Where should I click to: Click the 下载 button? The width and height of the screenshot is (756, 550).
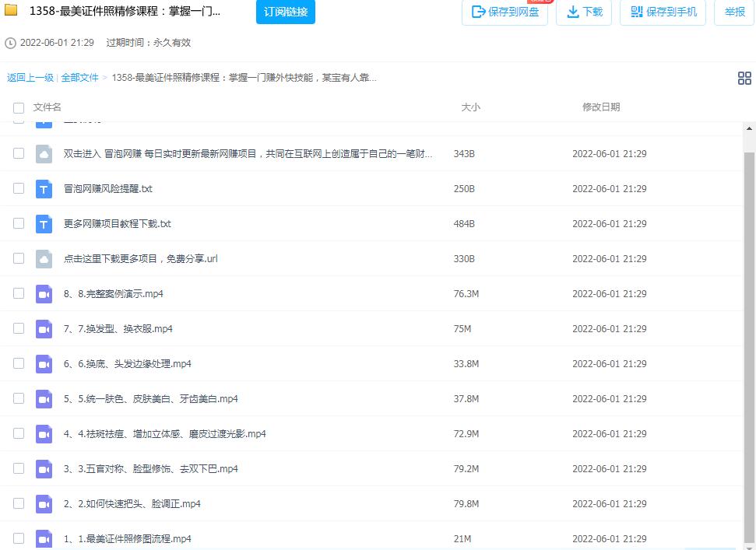click(x=584, y=12)
